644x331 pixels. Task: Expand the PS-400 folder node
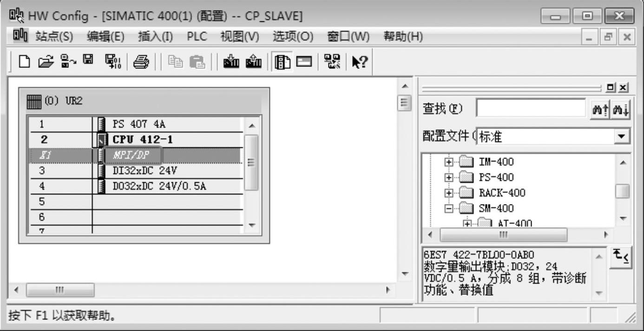coord(449,178)
